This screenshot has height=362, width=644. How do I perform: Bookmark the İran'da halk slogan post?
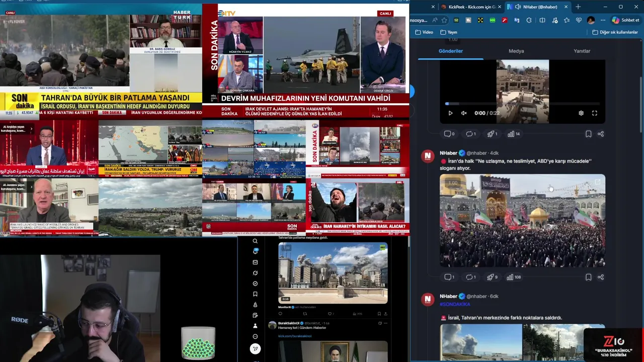[588, 277]
